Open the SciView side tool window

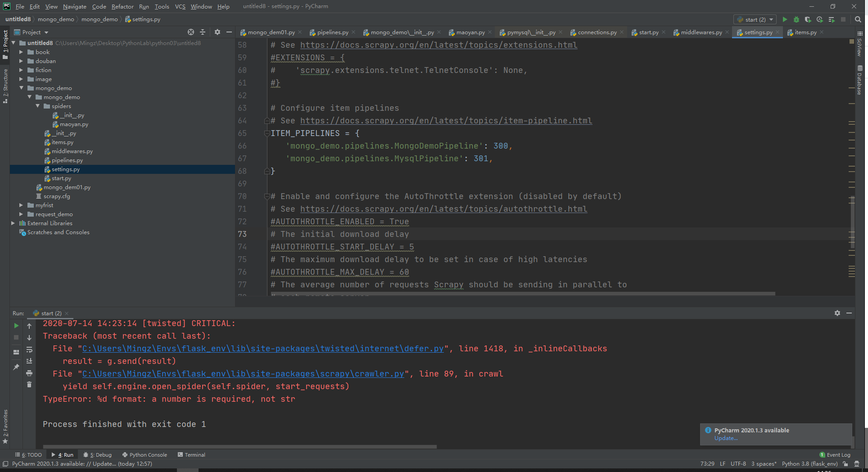pyautogui.click(x=859, y=44)
